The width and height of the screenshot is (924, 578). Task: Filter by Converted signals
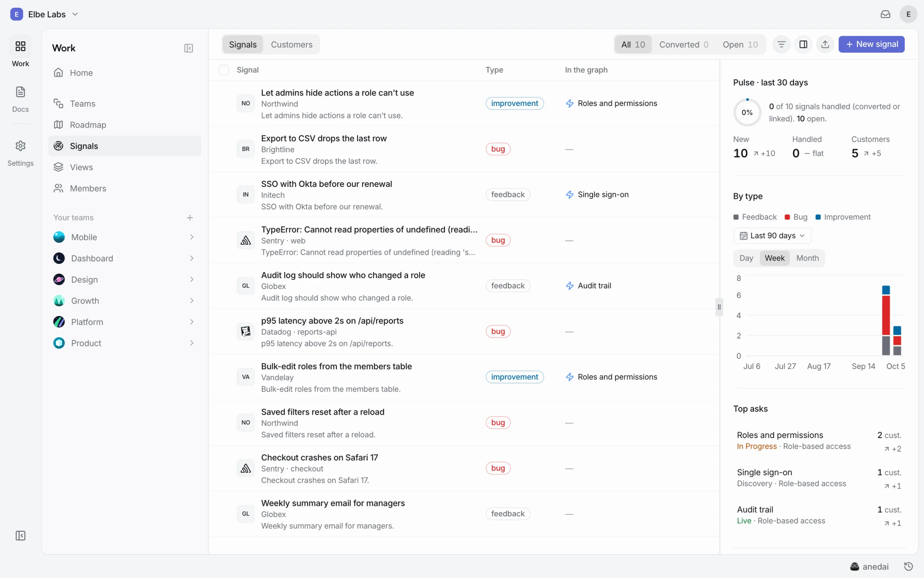[x=683, y=44]
